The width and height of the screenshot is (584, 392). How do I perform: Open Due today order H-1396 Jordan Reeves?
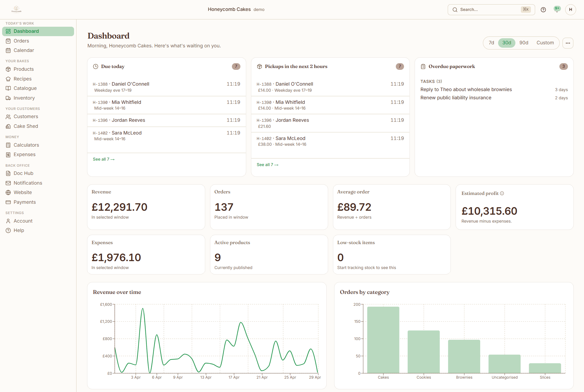(166, 121)
